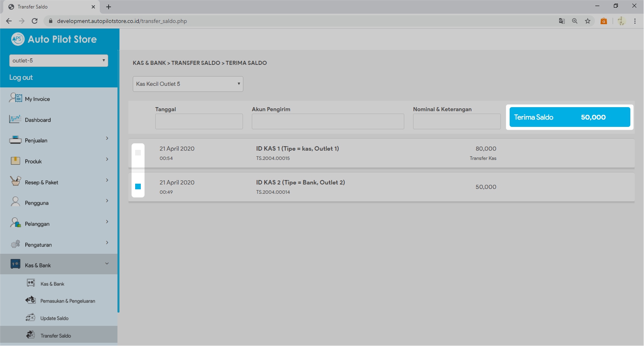The width and height of the screenshot is (644, 346).
Task: Click the Kas & Bank submenu safe icon
Action: pyautogui.click(x=31, y=283)
